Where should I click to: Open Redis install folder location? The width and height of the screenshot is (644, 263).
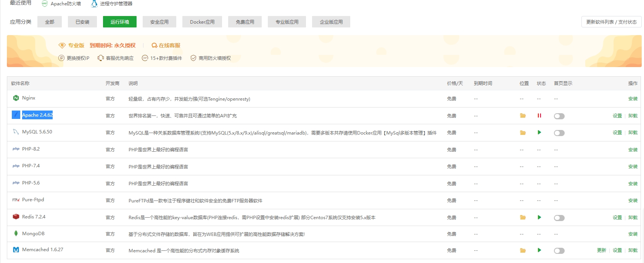[523, 217]
